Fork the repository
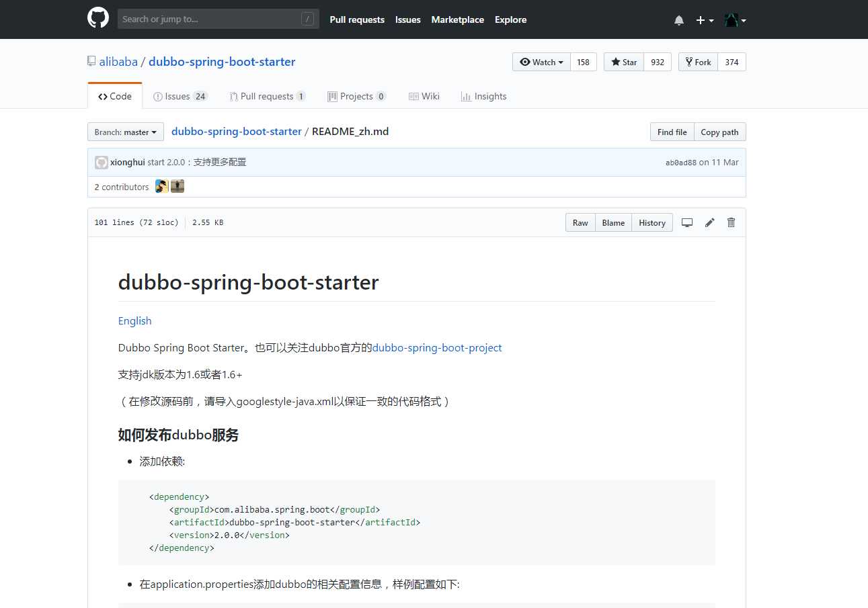 click(x=698, y=62)
